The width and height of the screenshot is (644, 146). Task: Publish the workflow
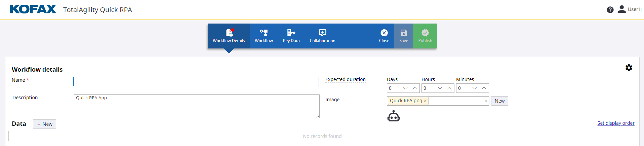pyautogui.click(x=425, y=36)
